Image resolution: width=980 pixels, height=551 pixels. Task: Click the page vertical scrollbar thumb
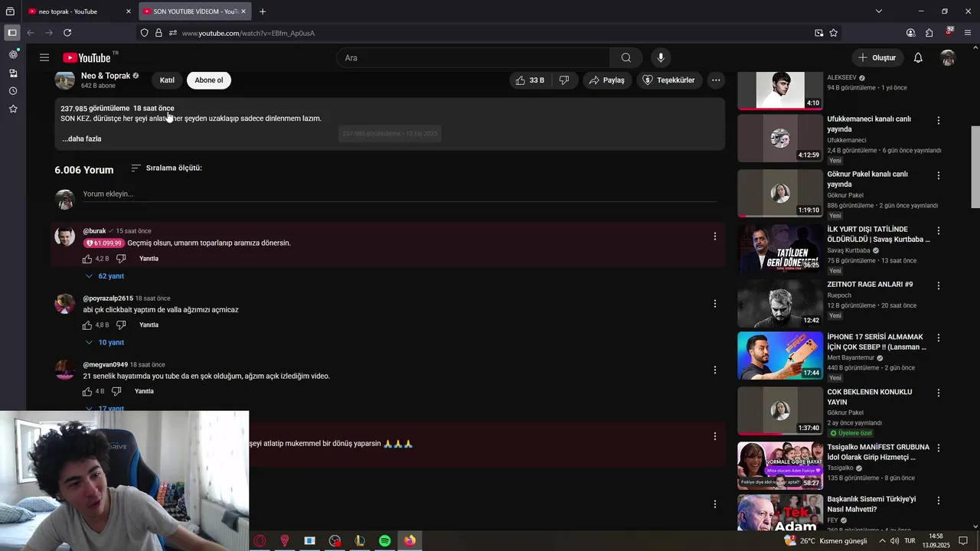pos(975,166)
